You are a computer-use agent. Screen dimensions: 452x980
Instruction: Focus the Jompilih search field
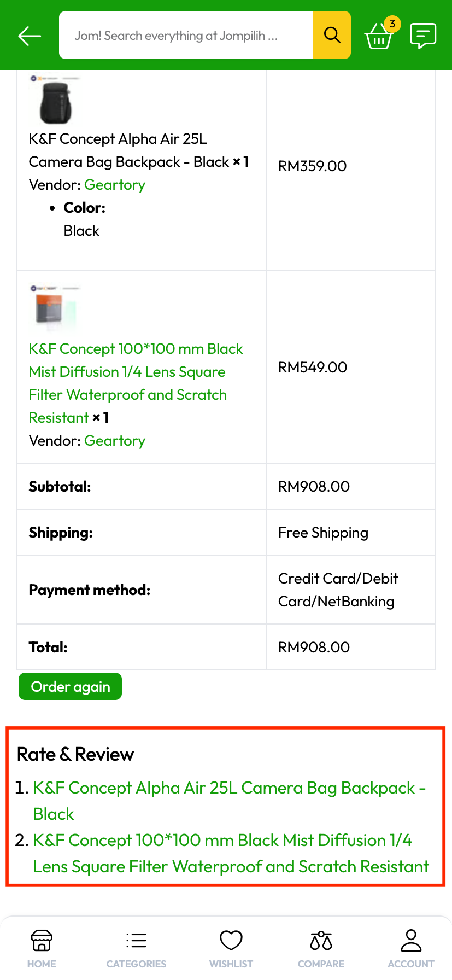point(186,36)
